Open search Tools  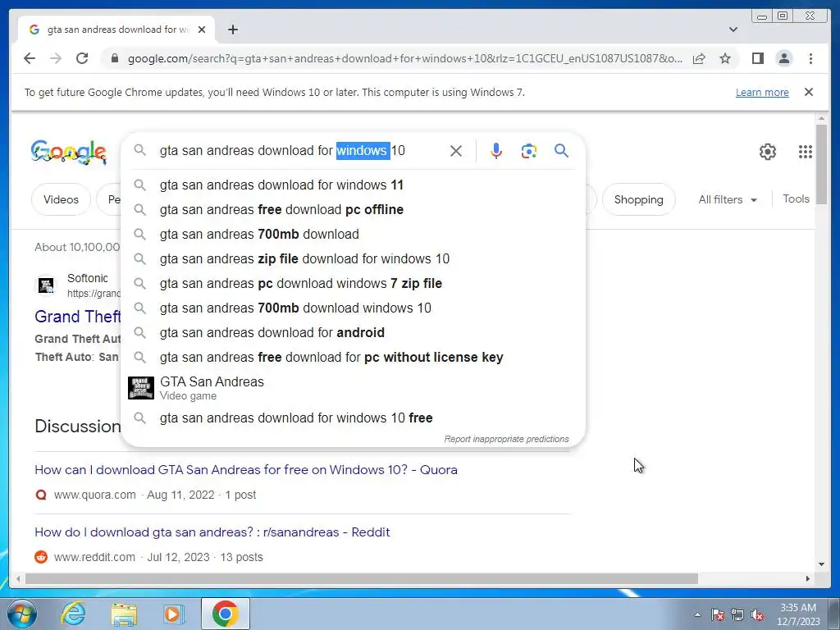796,199
